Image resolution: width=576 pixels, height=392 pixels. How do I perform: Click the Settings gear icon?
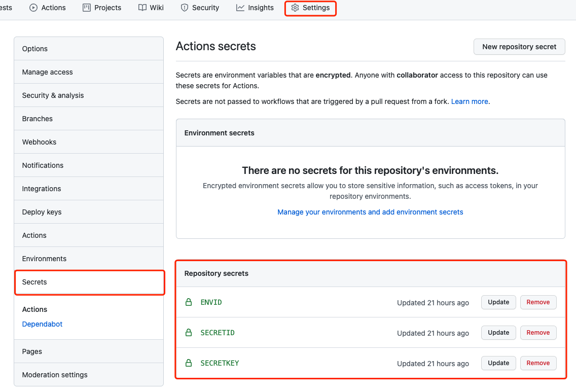tap(295, 8)
